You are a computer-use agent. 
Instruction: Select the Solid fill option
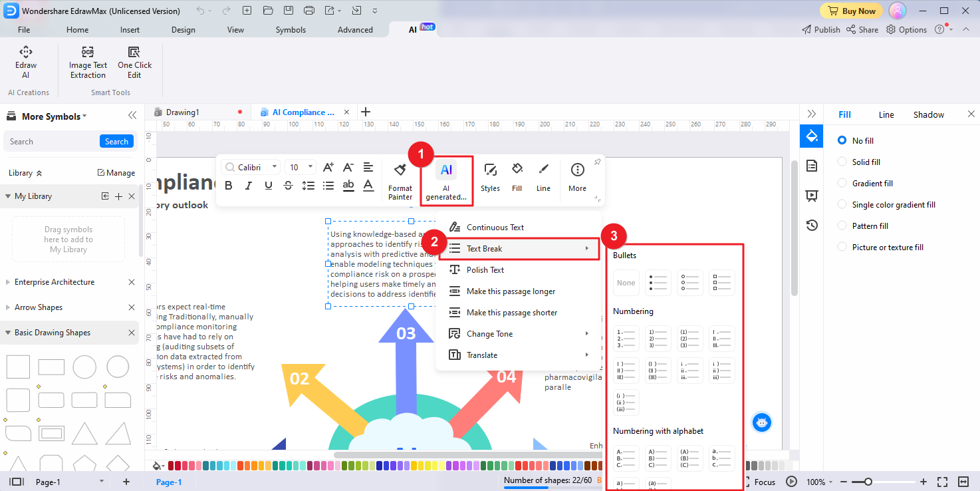click(x=859, y=162)
